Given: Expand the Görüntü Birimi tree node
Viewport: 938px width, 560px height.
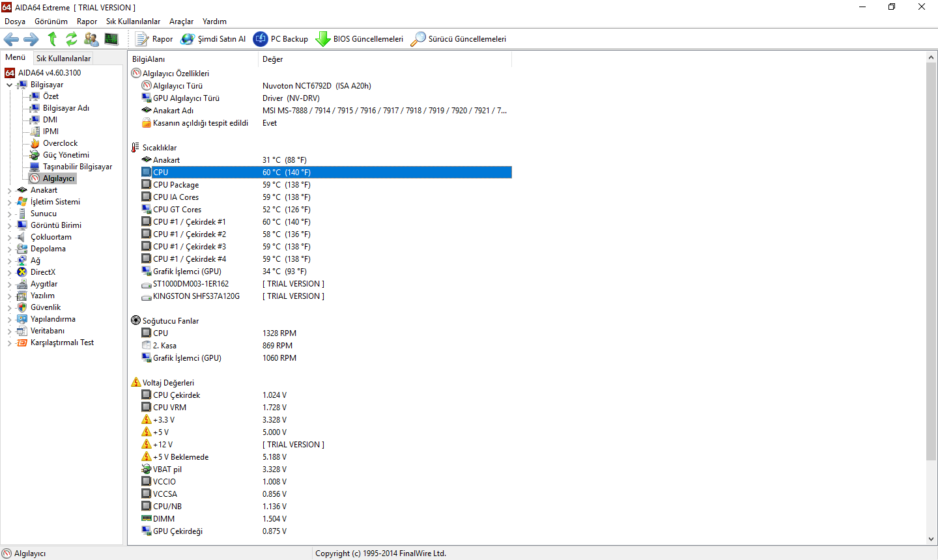Looking at the screenshot, I should coord(9,225).
